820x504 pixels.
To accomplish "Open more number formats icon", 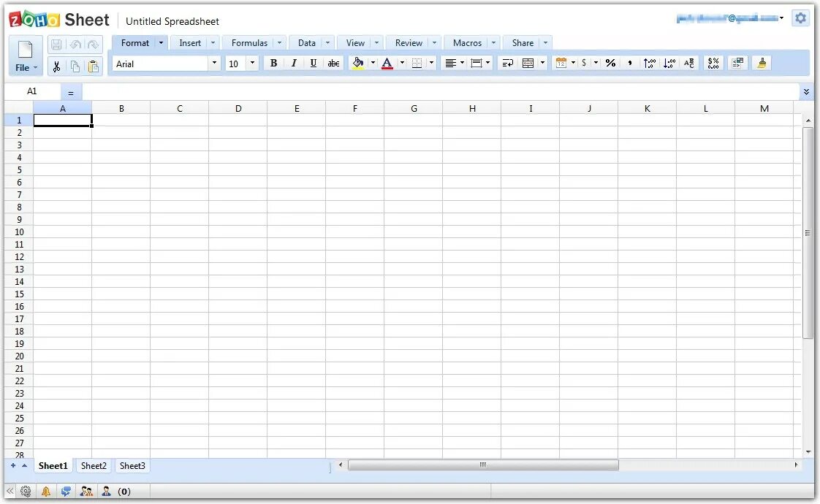I will click(713, 64).
